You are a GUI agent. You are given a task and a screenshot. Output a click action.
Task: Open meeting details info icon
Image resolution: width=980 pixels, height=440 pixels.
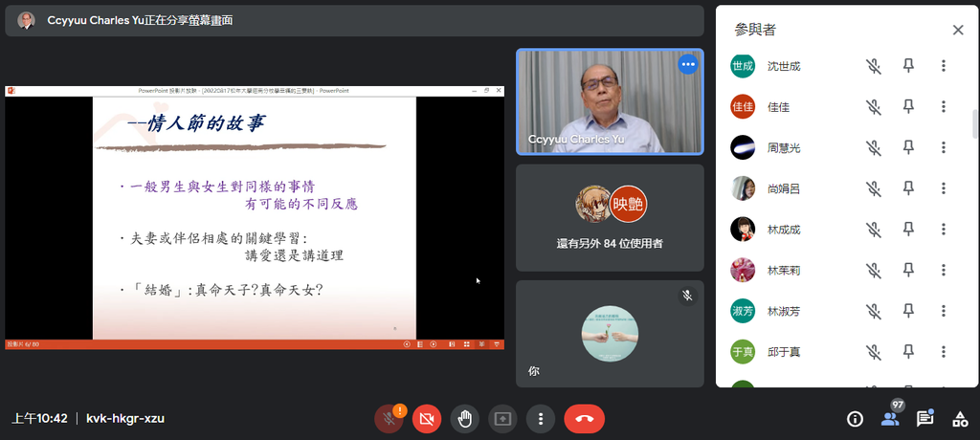pos(855,419)
